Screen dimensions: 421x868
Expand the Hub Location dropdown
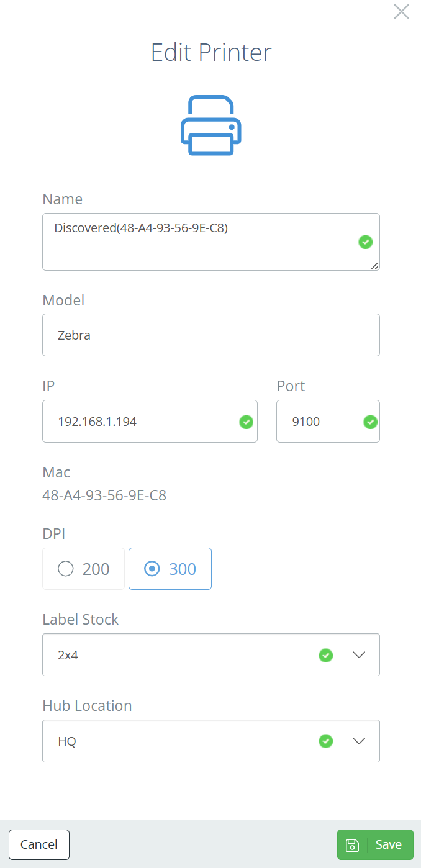(359, 741)
